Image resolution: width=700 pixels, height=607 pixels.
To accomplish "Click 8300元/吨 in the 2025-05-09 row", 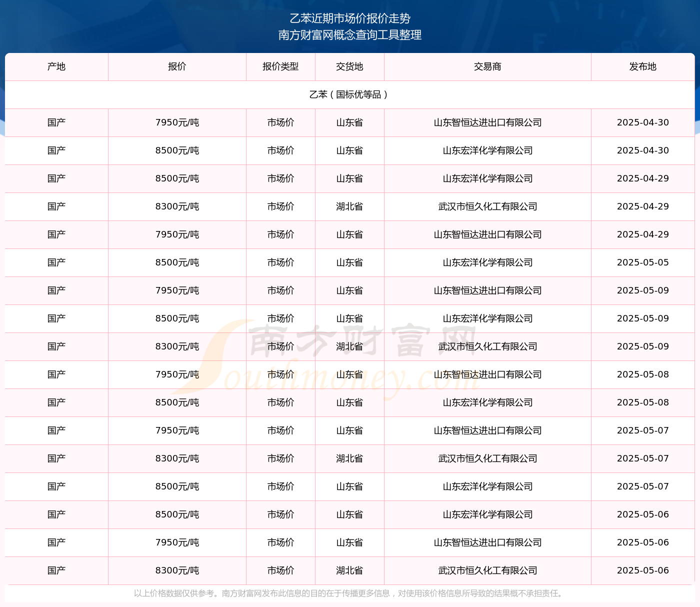I will [x=177, y=346].
